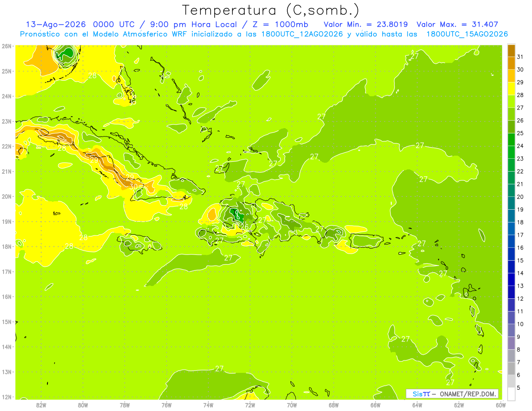Click colorbar label '7'
The image size is (532, 411).
519,362
